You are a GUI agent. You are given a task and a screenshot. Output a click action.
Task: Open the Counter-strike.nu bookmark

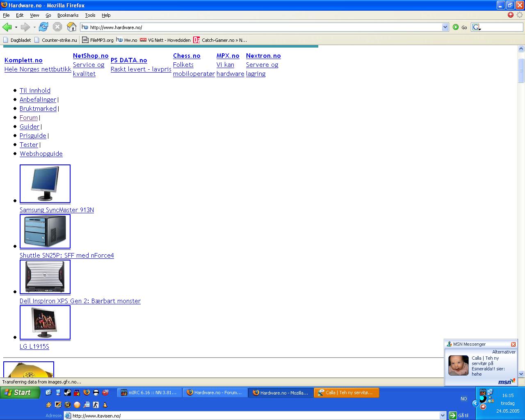click(x=55, y=40)
